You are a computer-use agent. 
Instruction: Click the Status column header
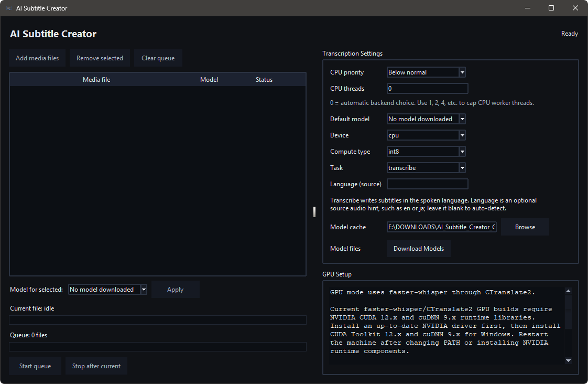264,80
